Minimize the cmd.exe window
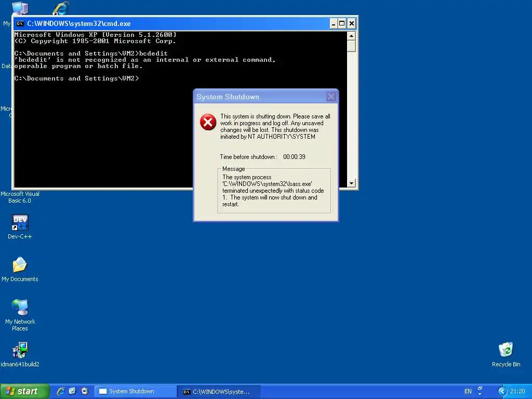532x399 pixels. point(334,23)
